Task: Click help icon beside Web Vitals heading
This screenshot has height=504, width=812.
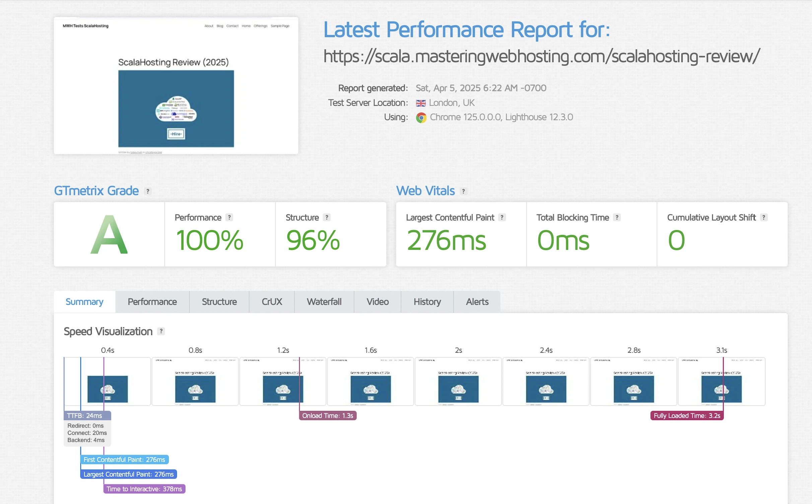Action: (463, 191)
